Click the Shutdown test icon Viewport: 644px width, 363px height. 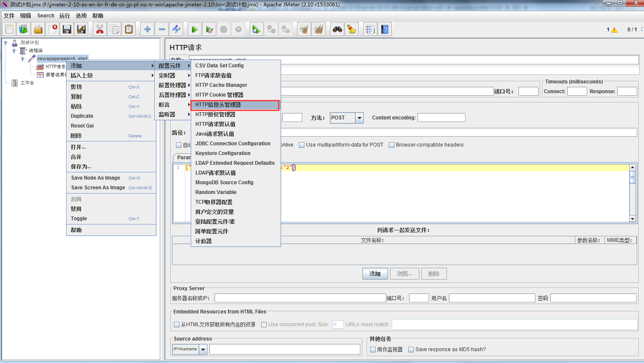[x=238, y=29]
